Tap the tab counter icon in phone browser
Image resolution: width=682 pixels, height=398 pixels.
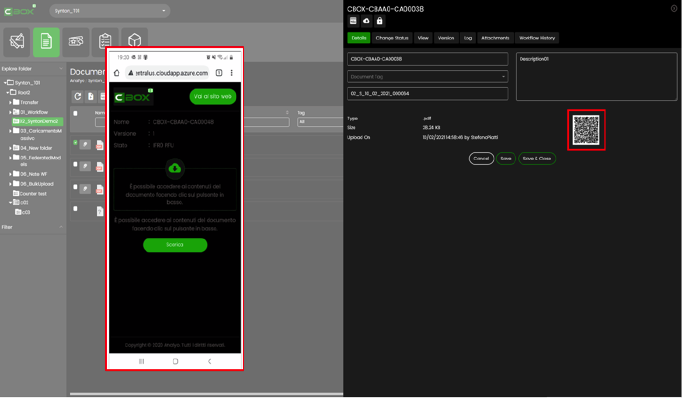pyautogui.click(x=219, y=73)
